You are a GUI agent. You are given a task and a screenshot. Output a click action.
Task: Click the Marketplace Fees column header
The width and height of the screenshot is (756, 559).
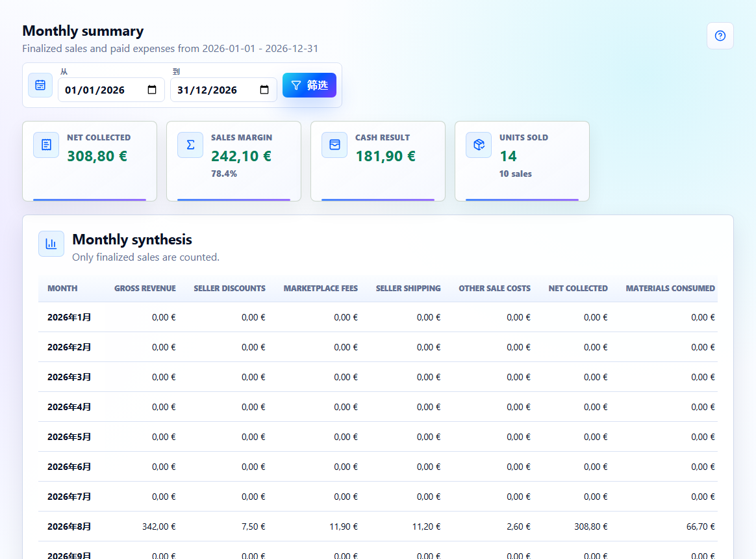(x=321, y=288)
